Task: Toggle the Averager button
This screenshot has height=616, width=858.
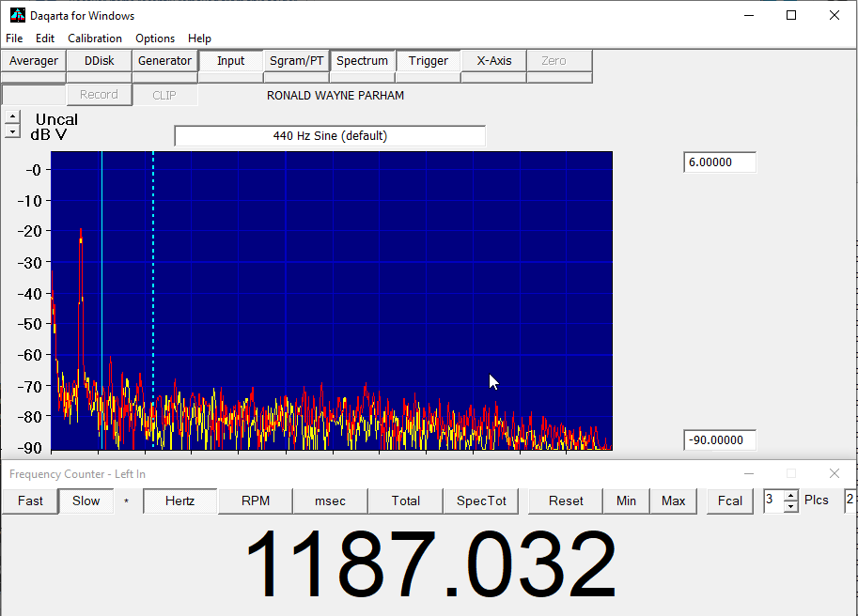Action: click(34, 61)
